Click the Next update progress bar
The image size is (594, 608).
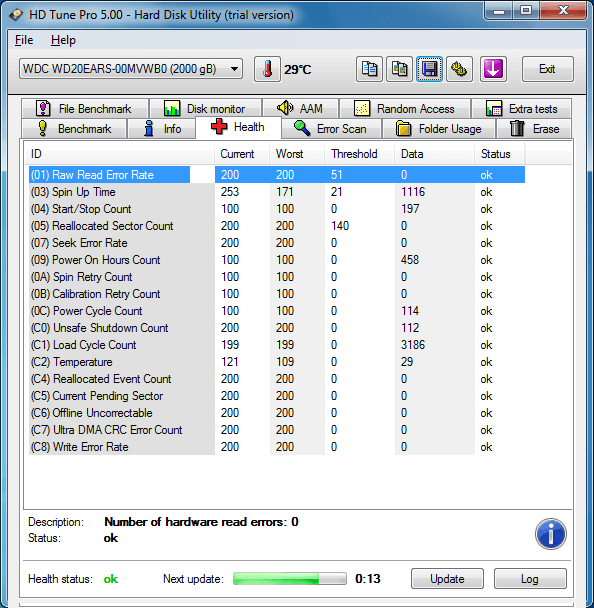tap(290, 579)
